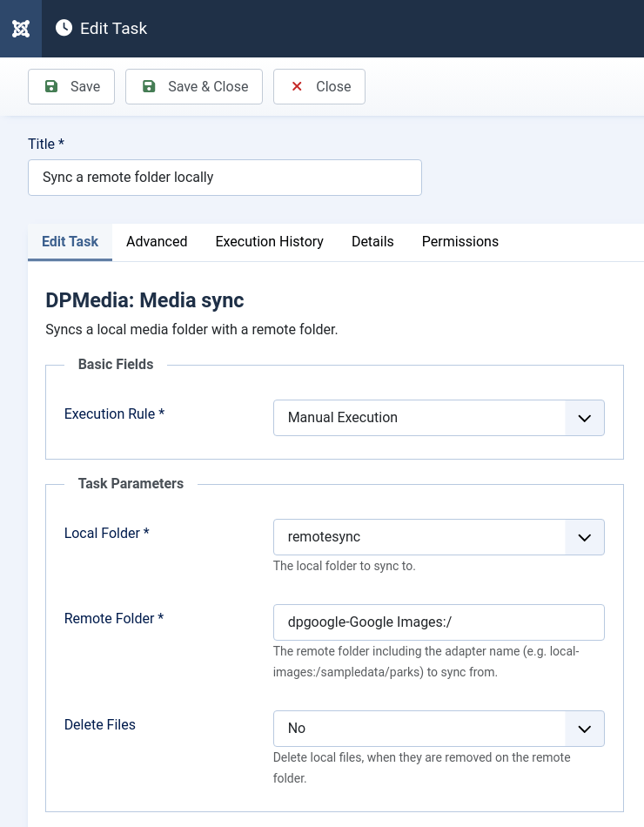Switch to the Advanced tab
The width and height of the screenshot is (644, 827).
pyautogui.click(x=157, y=241)
